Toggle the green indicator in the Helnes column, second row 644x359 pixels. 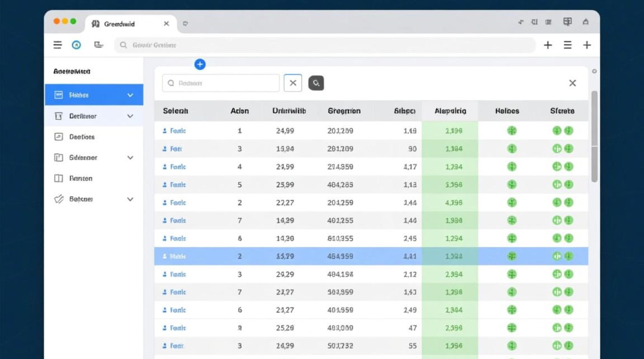coord(511,149)
